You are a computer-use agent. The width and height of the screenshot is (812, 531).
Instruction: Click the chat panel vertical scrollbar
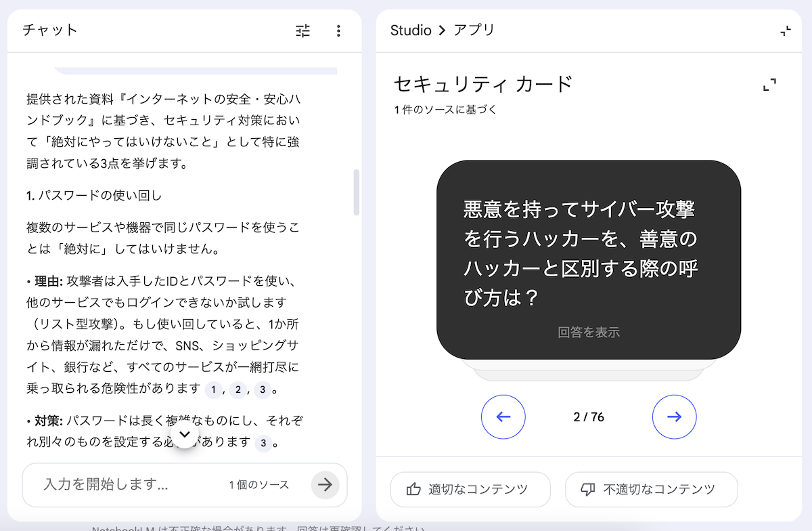pyautogui.click(x=357, y=193)
